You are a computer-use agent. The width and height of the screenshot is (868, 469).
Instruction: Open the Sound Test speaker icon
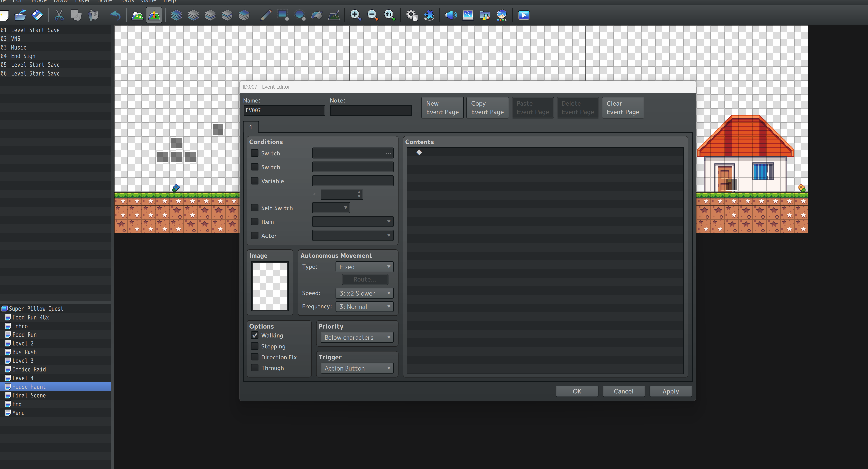pyautogui.click(x=451, y=15)
